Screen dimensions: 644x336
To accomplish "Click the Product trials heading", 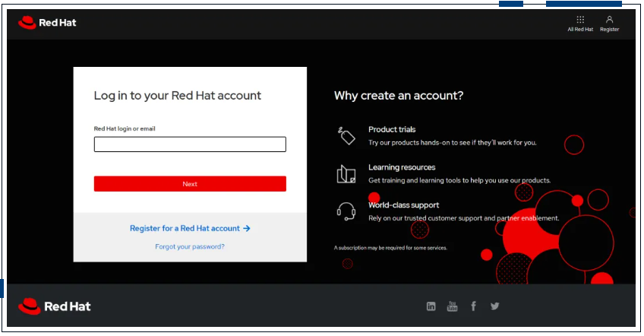I will 392,129.
